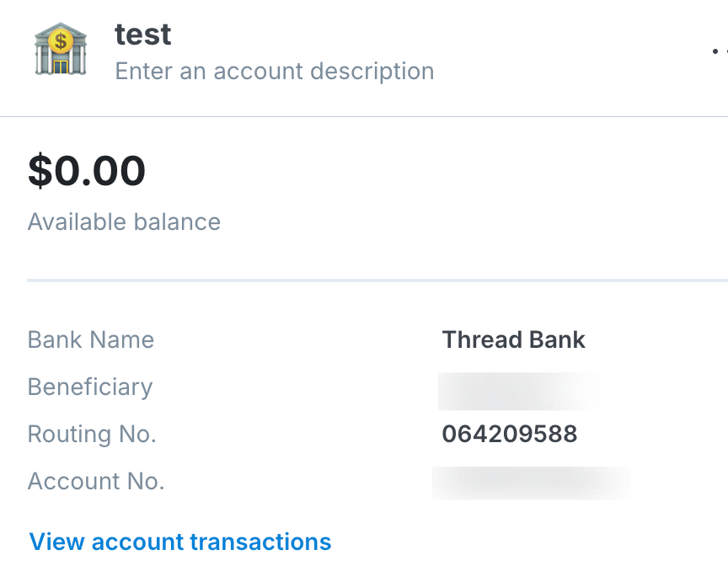
Task: Click the account name "test"
Action: point(142,35)
